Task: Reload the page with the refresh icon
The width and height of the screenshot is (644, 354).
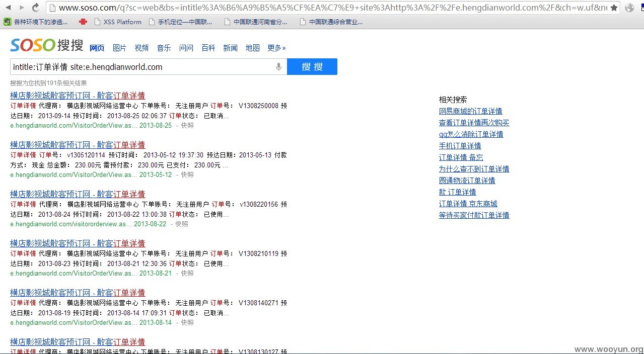Action: (35, 8)
